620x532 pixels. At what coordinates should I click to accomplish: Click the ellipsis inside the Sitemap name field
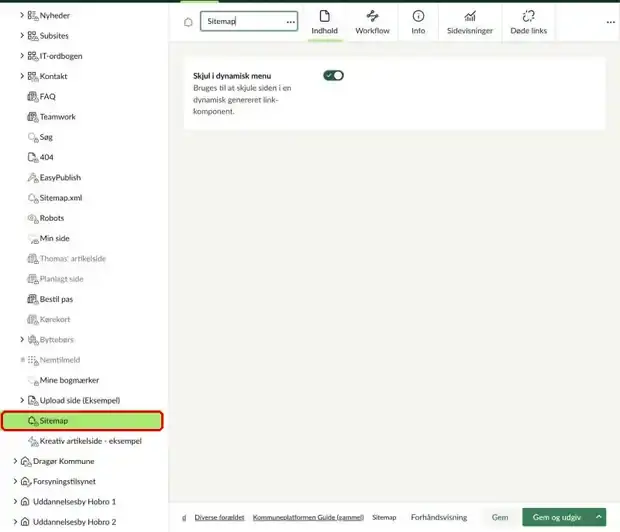(291, 22)
